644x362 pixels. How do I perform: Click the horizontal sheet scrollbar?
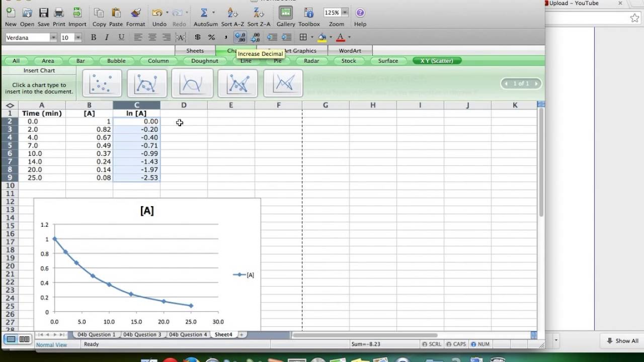click(x=365, y=335)
